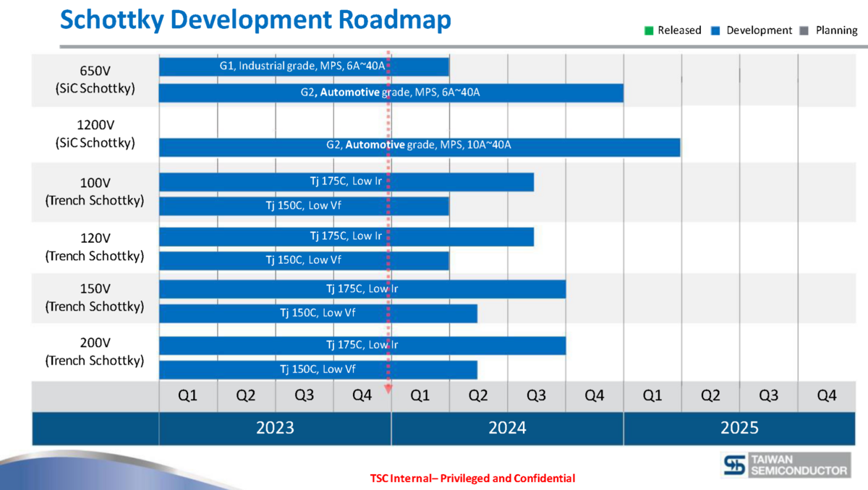Select the 2024 year header

(506, 428)
